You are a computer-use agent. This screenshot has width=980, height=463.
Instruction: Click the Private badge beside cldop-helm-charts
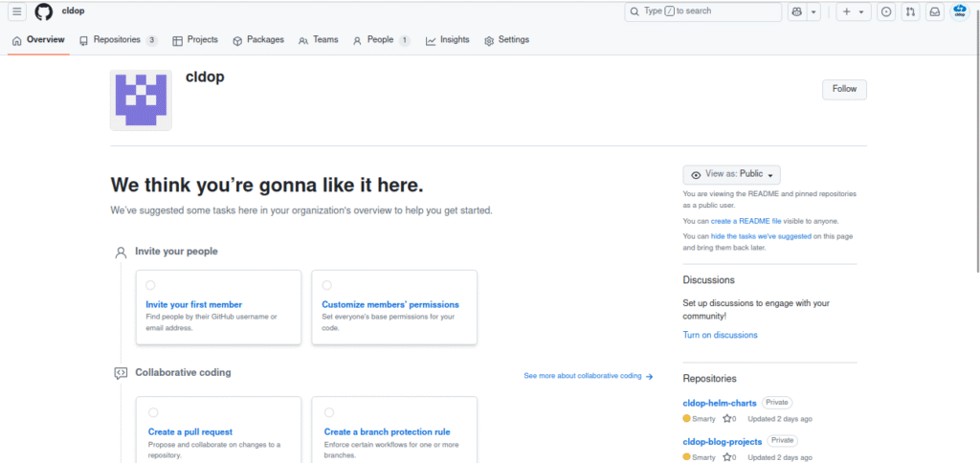(777, 403)
